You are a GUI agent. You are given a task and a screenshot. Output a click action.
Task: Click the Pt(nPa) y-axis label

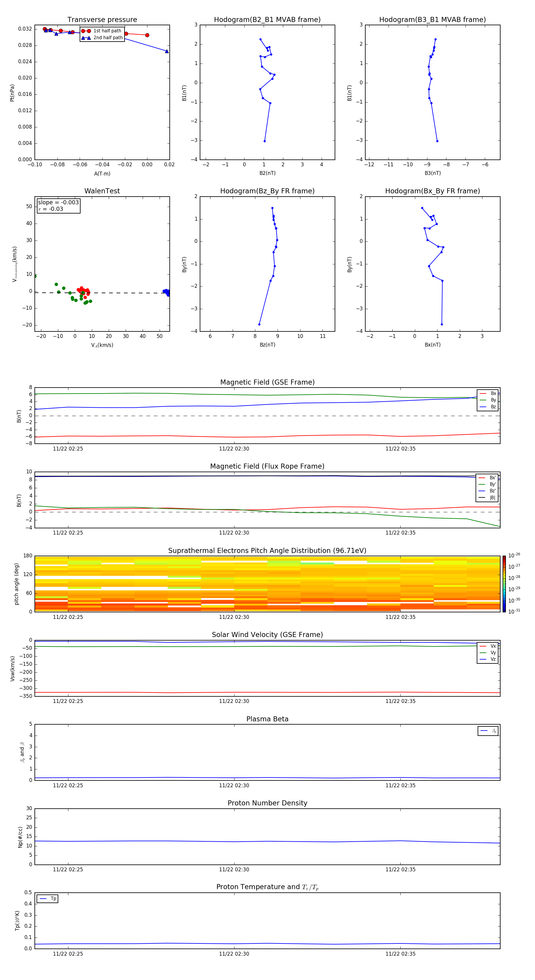[x=12, y=93]
